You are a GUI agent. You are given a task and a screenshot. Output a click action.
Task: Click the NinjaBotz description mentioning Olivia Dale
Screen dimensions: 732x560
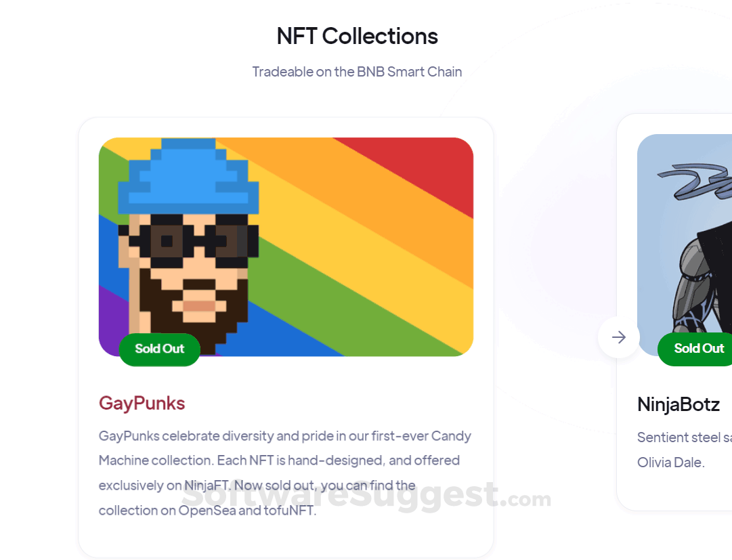pos(685,450)
